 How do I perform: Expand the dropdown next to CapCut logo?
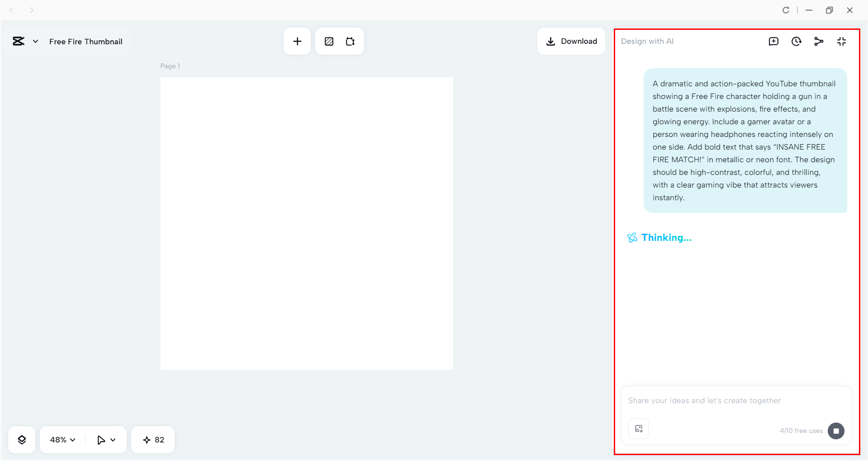click(35, 42)
